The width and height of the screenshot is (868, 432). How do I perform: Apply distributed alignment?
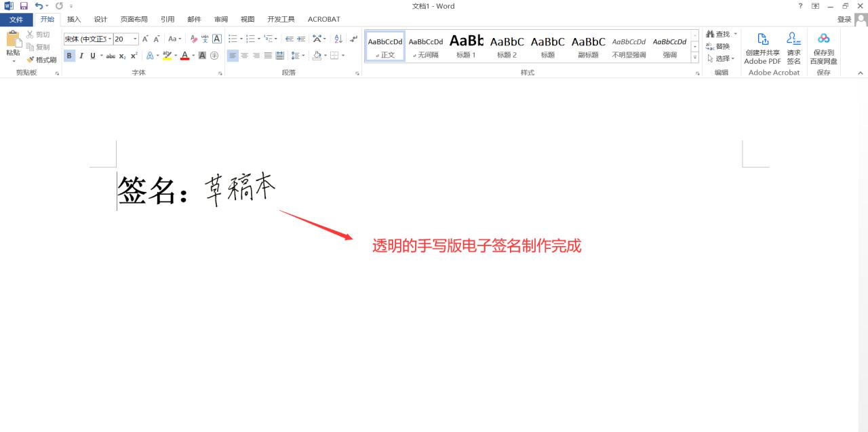click(x=280, y=56)
